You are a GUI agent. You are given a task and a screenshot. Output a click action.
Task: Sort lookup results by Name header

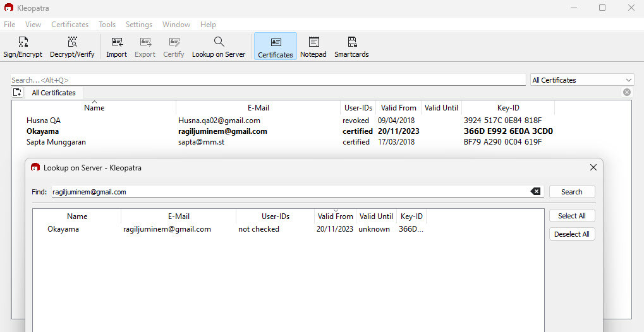click(x=77, y=216)
